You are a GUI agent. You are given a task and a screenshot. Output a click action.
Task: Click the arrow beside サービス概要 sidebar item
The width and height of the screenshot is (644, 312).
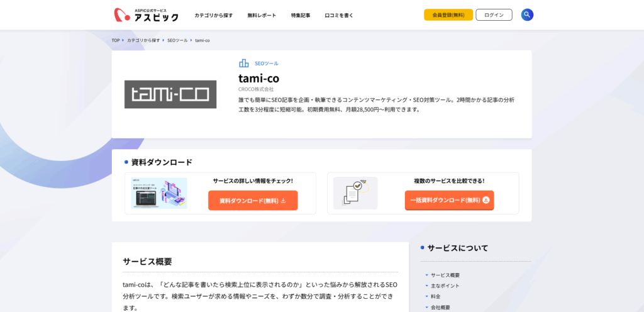pos(427,275)
